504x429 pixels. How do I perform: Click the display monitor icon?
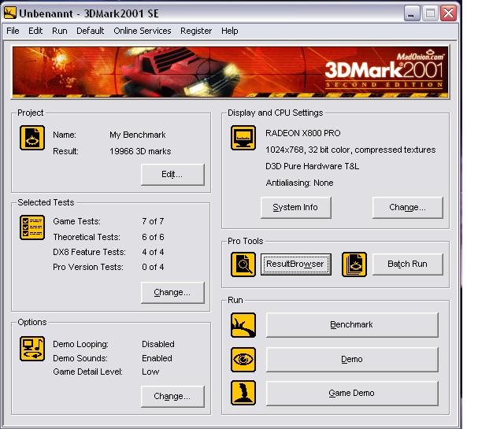[x=243, y=138]
